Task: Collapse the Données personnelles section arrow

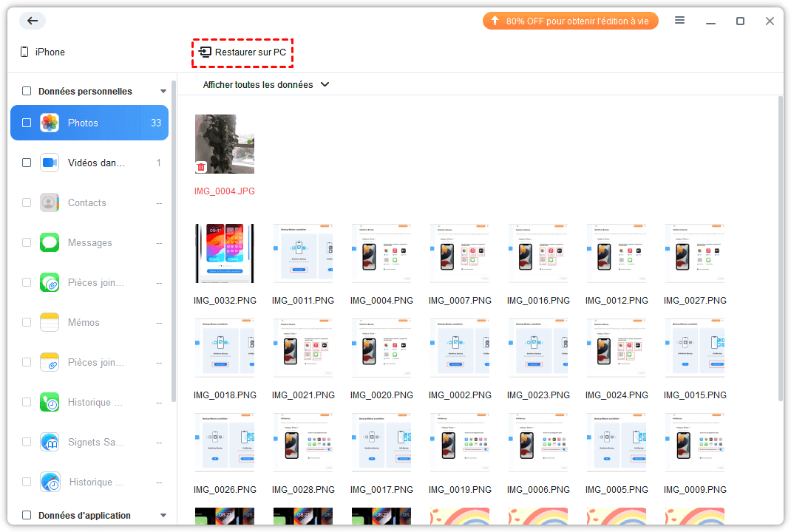Action: (x=163, y=92)
